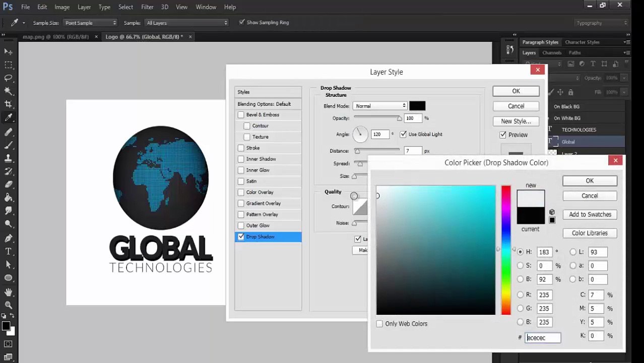
Task: Select the R red radio button
Action: 520,295
